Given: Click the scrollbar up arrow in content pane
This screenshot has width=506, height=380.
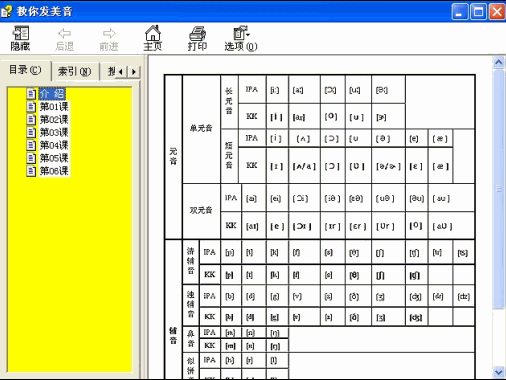Looking at the screenshot, I should pos(499,62).
